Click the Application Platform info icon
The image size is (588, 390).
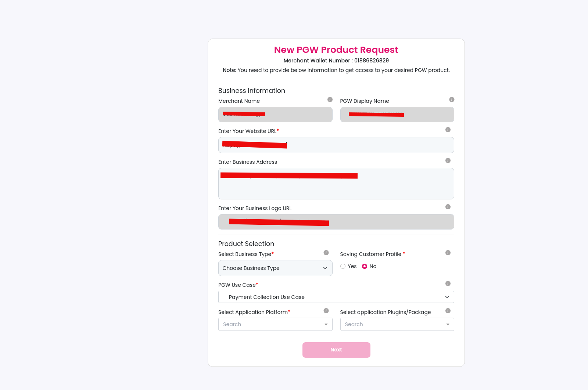coord(326,311)
